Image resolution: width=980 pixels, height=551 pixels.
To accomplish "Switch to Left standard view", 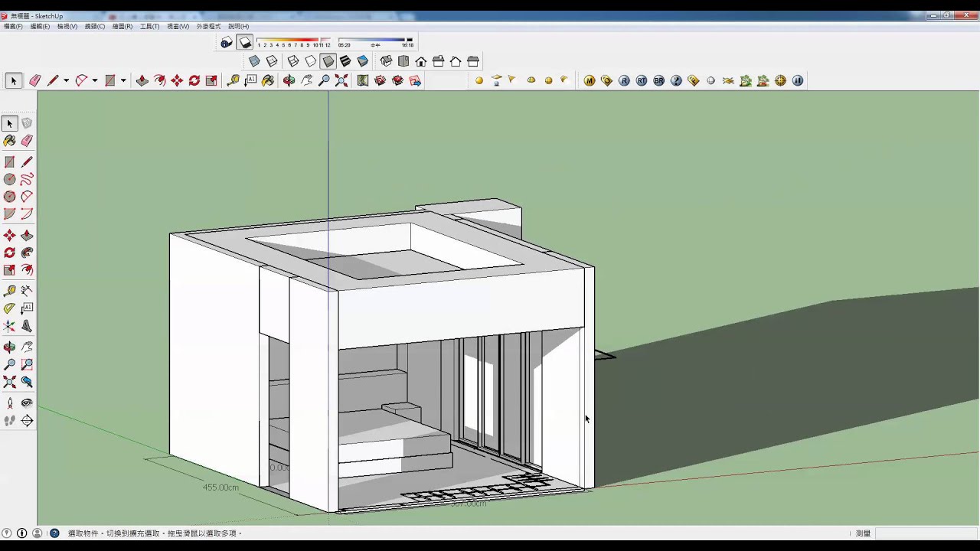I will point(473,61).
